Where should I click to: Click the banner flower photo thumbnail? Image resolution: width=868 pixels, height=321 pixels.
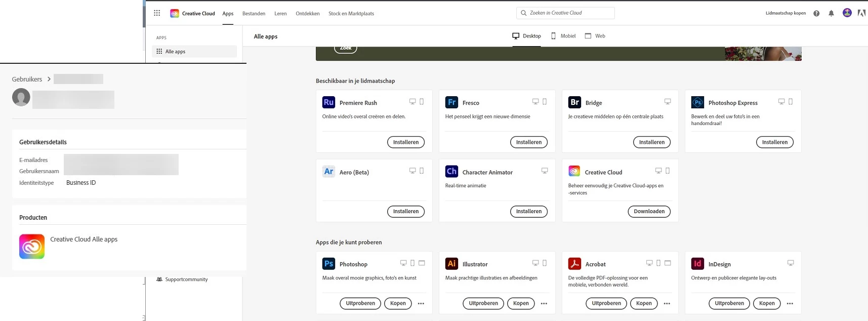click(x=763, y=54)
